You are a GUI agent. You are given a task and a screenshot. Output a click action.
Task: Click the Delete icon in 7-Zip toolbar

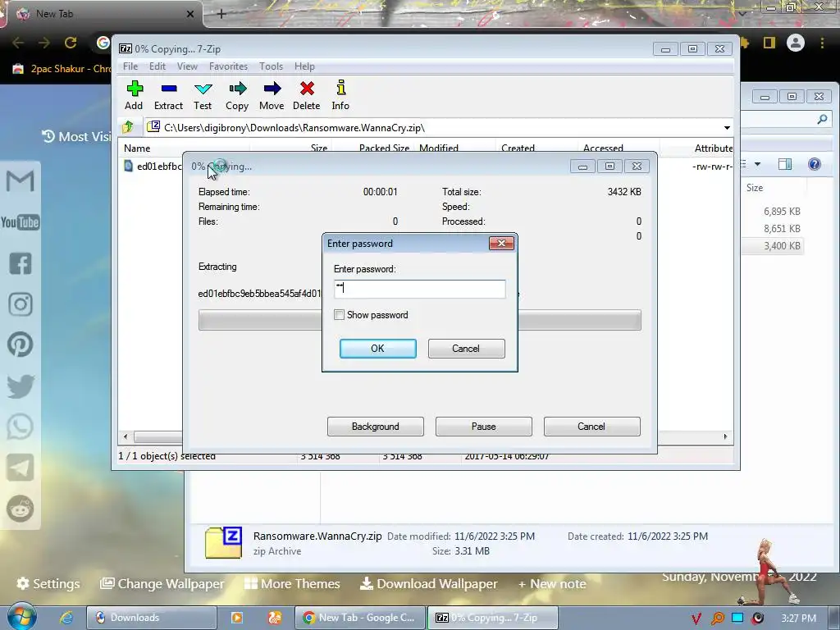click(x=307, y=95)
